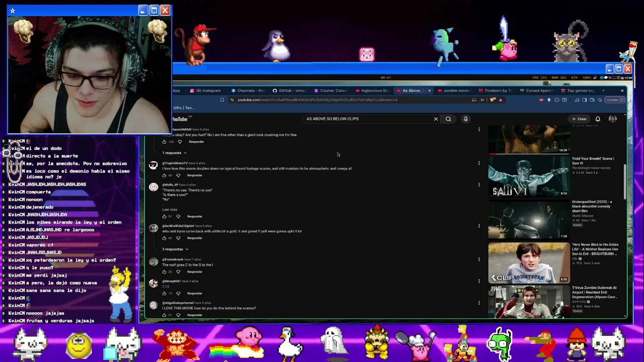Open options menu for TrupimOkiemTV comment

tap(479, 163)
